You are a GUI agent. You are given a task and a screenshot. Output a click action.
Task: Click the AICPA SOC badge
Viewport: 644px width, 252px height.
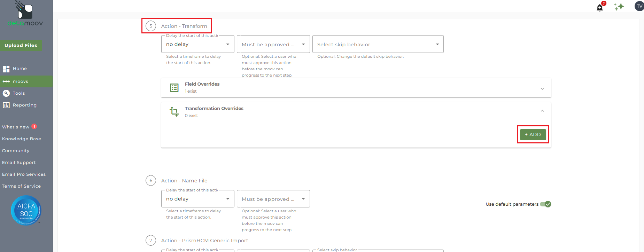click(26, 210)
